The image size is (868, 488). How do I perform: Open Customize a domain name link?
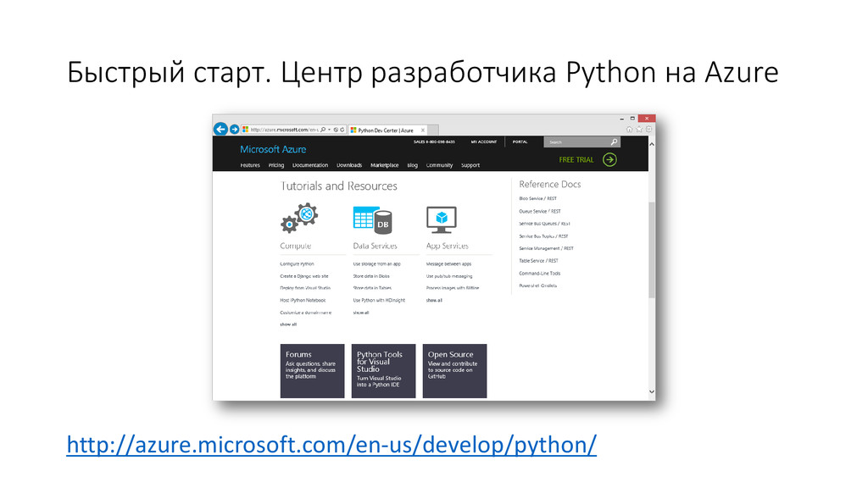coord(305,313)
